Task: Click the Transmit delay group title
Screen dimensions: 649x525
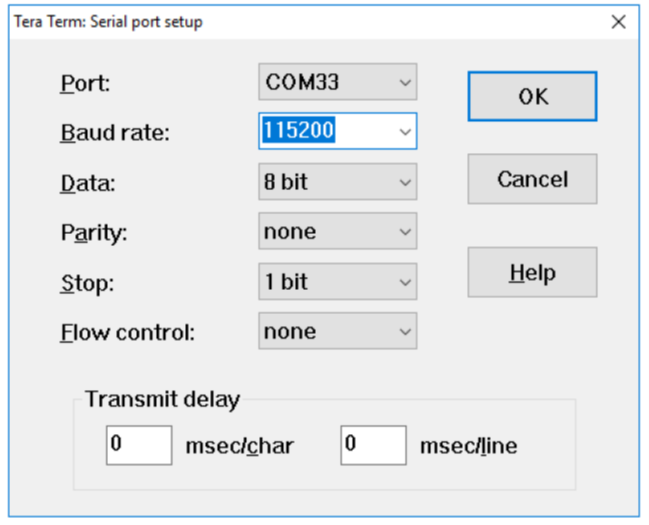Action: coord(162,399)
